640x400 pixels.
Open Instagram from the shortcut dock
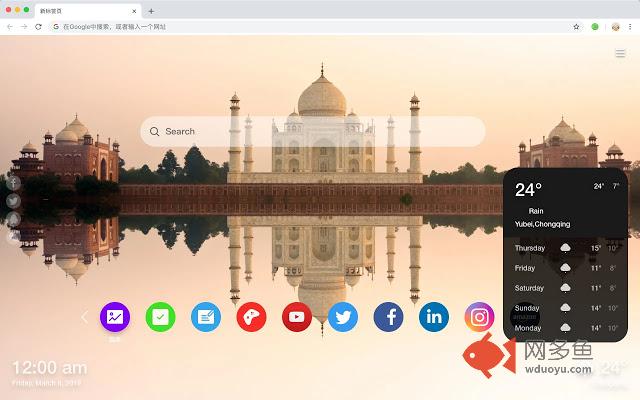coord(479,317)
